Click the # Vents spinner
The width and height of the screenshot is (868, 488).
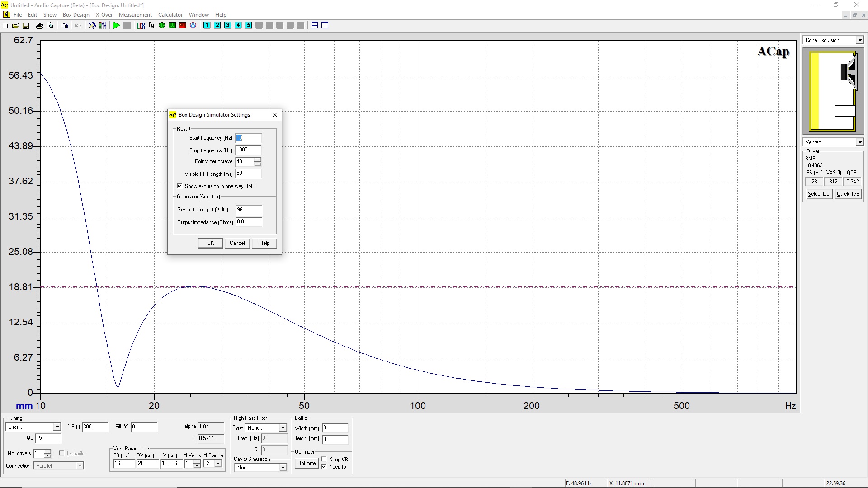coord(197,464)
